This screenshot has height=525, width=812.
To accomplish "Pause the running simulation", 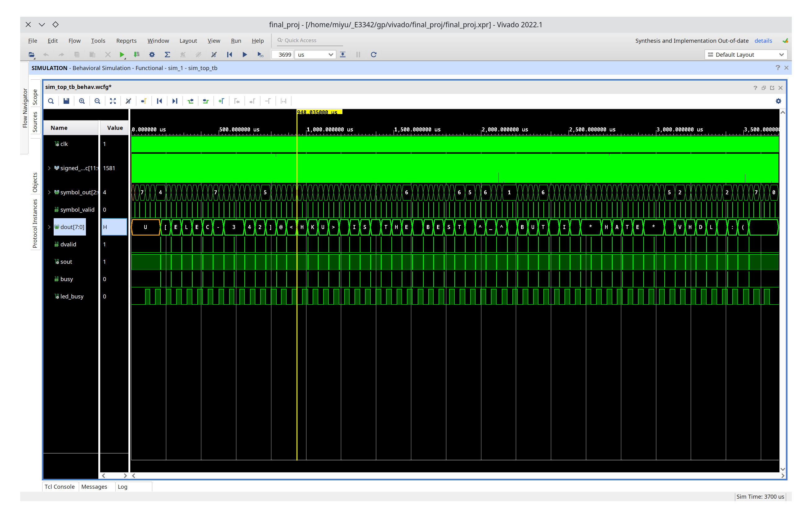I will [358, 55].
